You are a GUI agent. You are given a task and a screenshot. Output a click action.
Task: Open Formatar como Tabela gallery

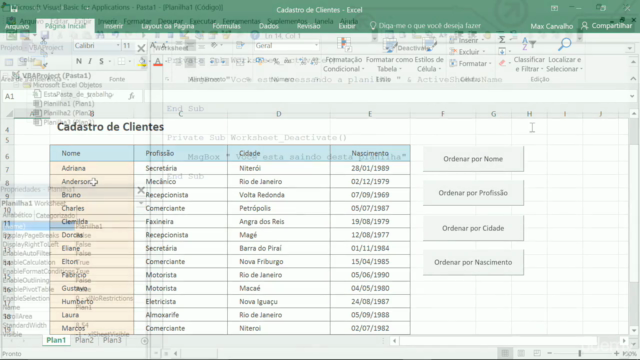[x=389, y=55]
